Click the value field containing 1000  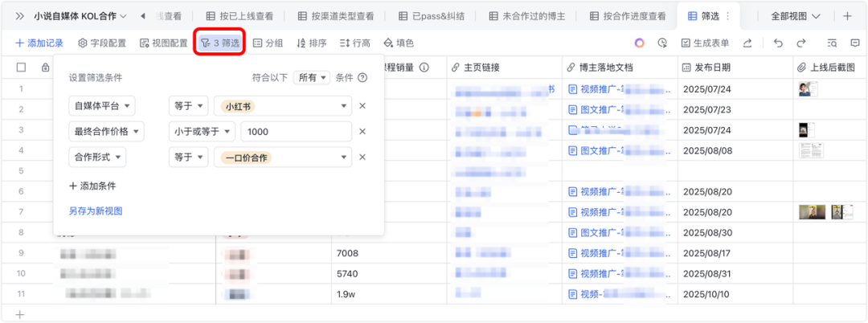point(296,132)
